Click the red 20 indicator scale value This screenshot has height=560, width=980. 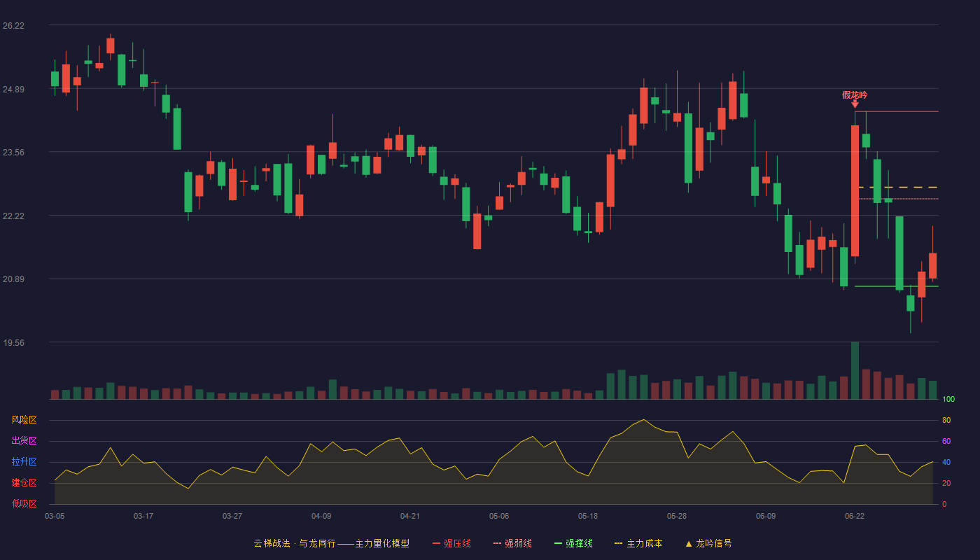click(946, 484)
